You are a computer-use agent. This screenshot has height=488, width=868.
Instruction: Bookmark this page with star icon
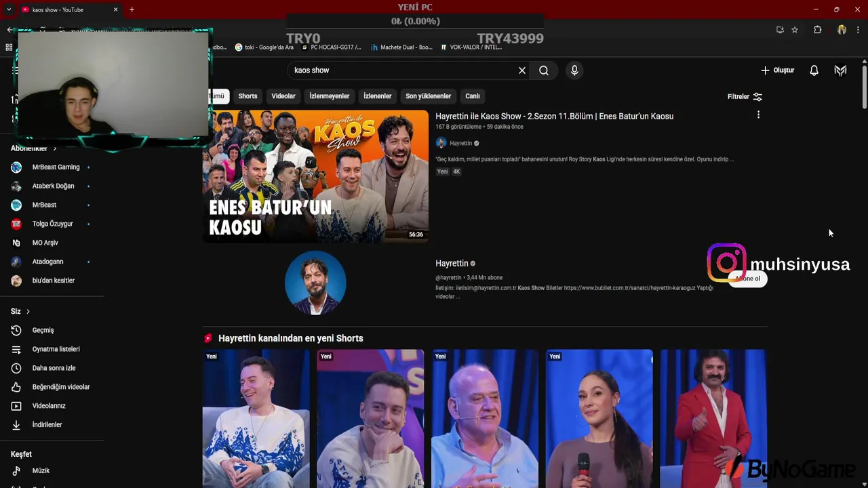coord(795,30)
